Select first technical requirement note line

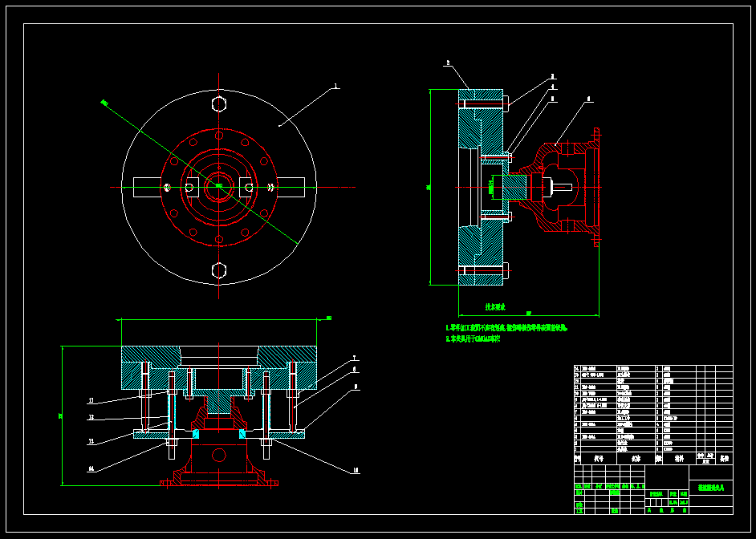[506, 328]
